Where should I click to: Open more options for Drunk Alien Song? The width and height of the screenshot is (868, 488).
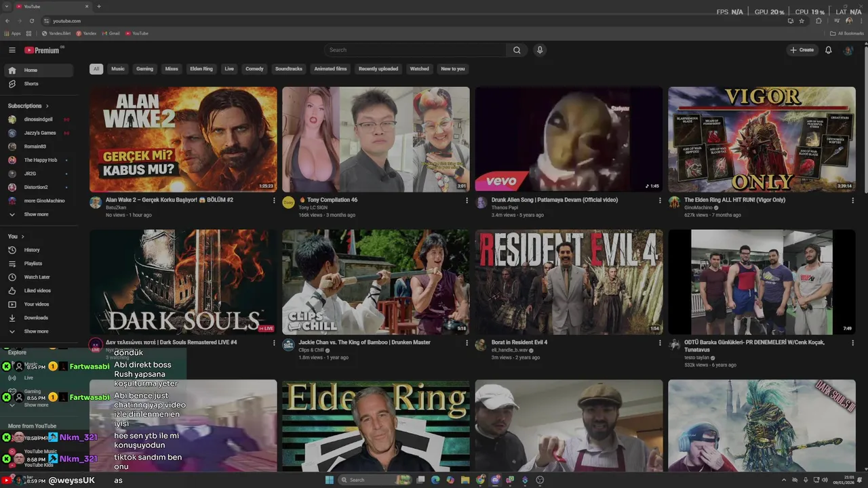[660, 201]
